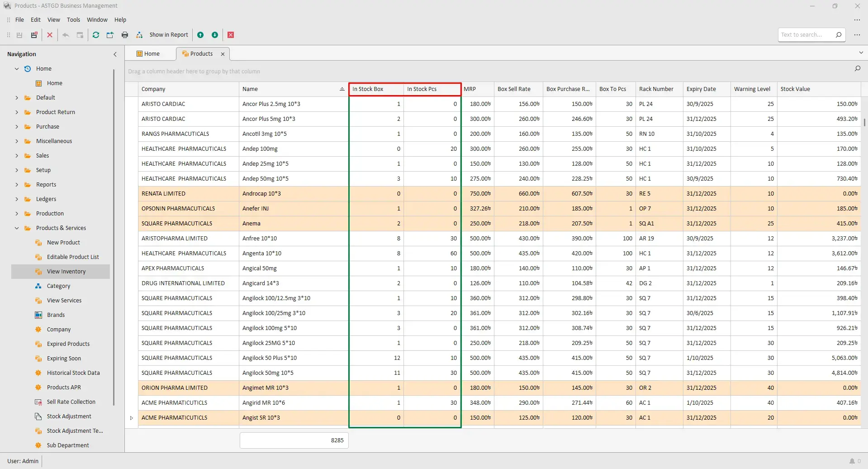Click the Rack Number column header
Image resolution: width=868 pixels, height=469 pixels.
tap(659, 89)
